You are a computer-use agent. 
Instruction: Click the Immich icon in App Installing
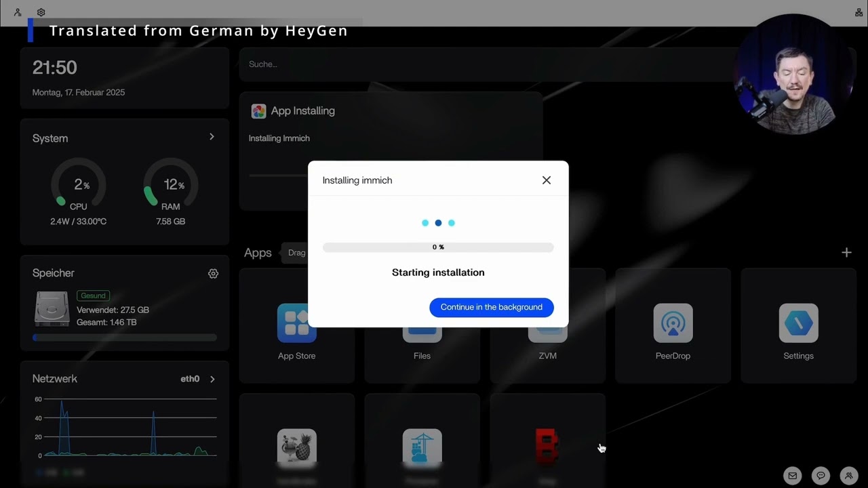pyautogui.click(x=258, y=111)
